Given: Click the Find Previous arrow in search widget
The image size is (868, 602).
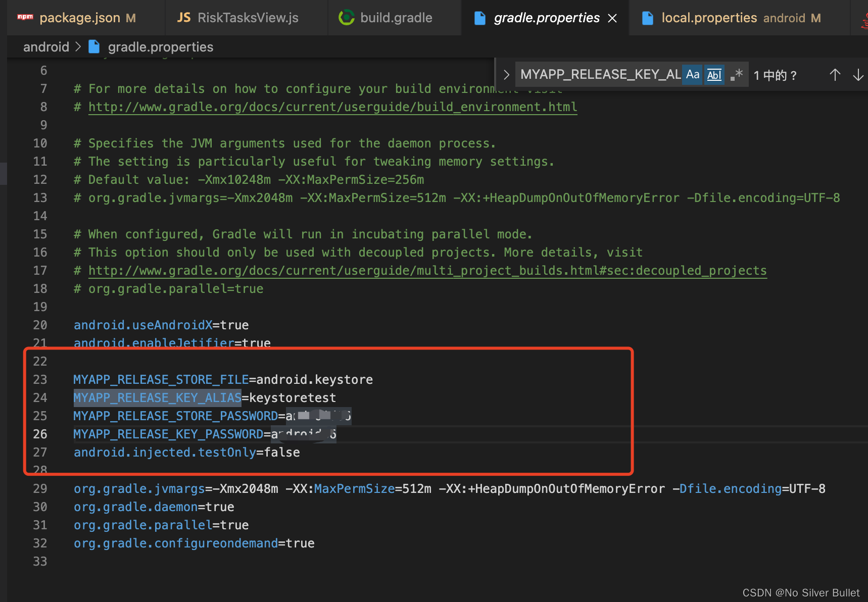Looking at the screenshot, I should [x=835, y=74].
